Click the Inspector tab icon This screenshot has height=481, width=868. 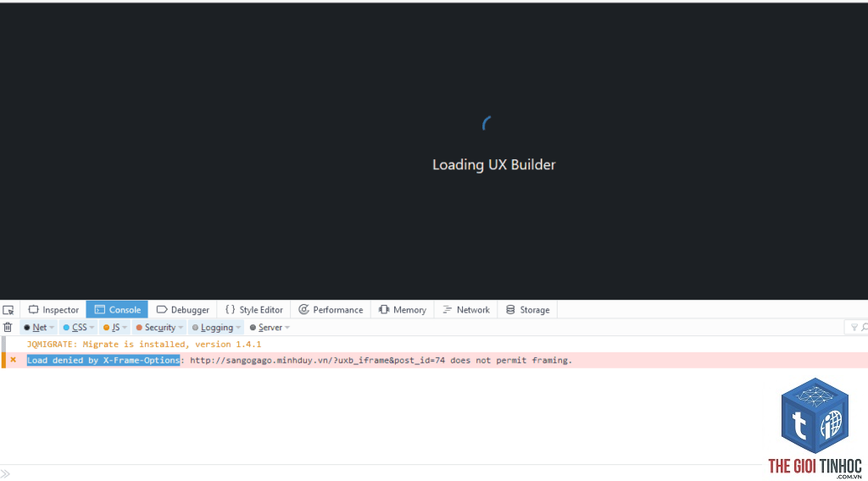(34, 310)
